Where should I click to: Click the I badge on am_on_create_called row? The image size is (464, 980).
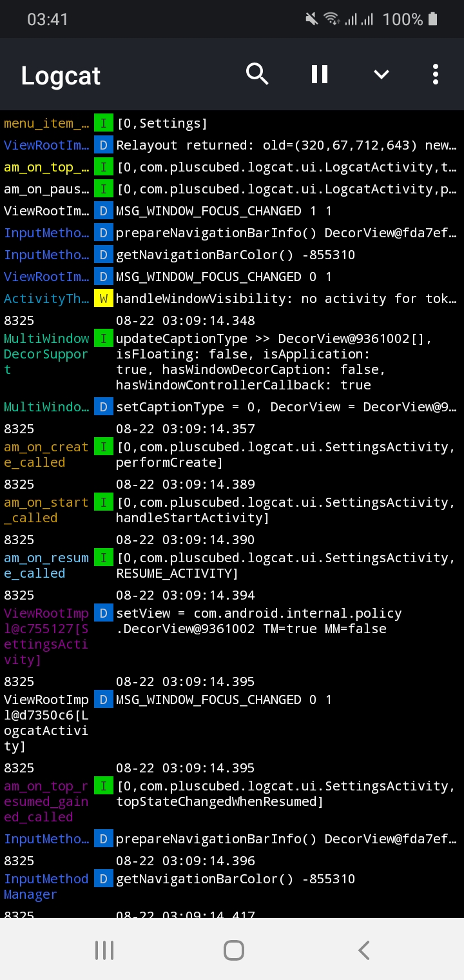103,446
